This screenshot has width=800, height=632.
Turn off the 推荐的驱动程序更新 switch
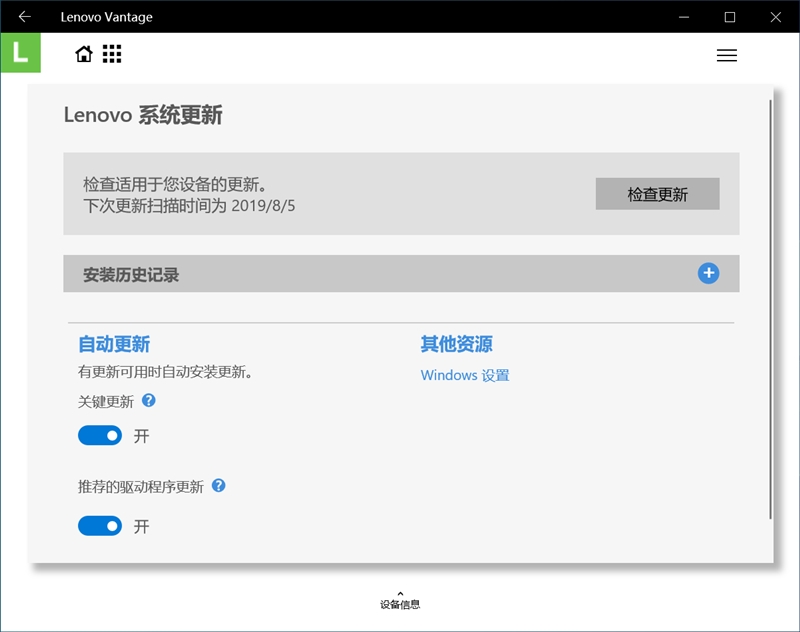(x=99, y=526)
